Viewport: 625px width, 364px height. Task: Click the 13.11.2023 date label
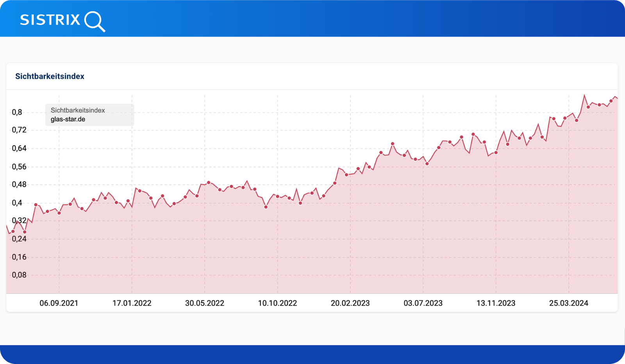pyautogui.click(x=496, y=303)
